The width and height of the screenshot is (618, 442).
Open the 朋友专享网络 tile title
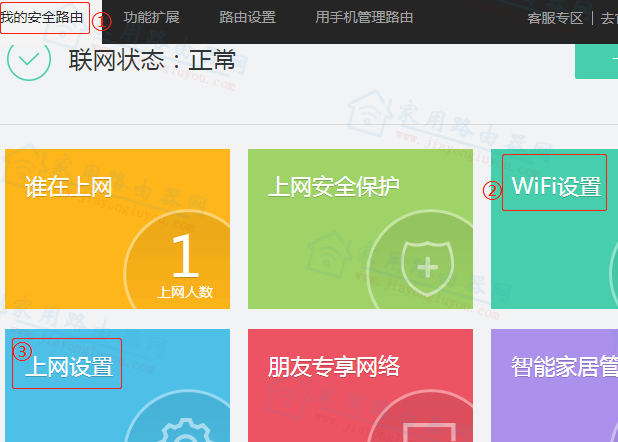334,367
